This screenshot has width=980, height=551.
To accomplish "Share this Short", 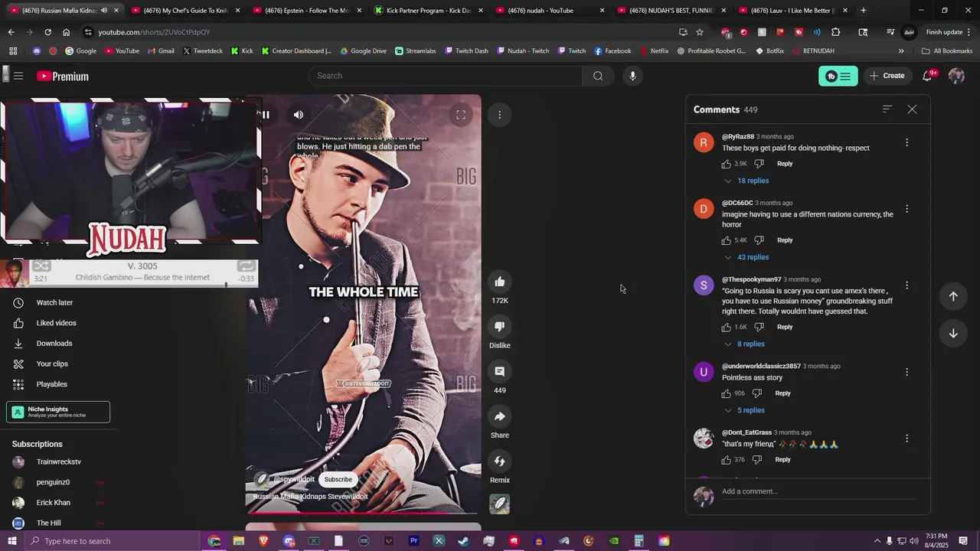I will 499,416.
